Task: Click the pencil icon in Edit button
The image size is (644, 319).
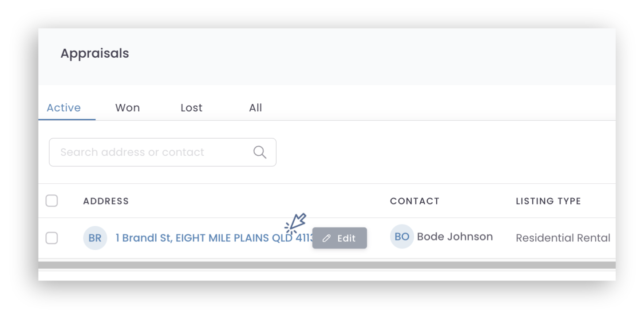Action: [x=327, y=238]
